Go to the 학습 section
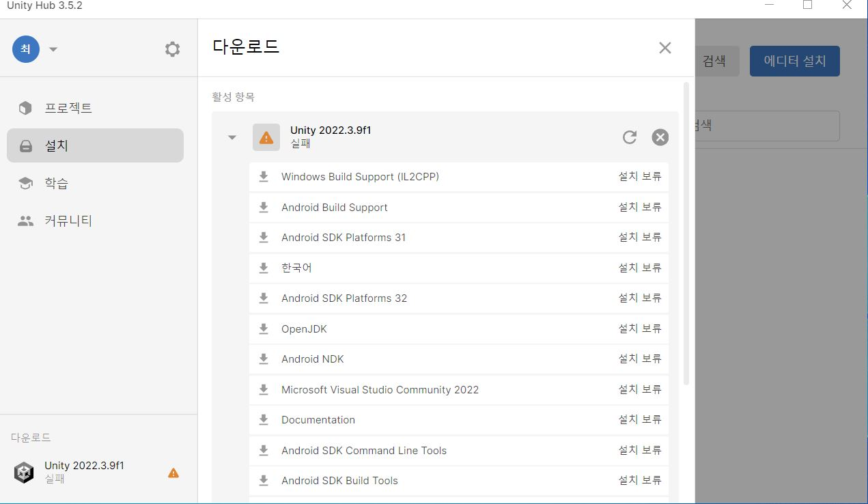 95,183
